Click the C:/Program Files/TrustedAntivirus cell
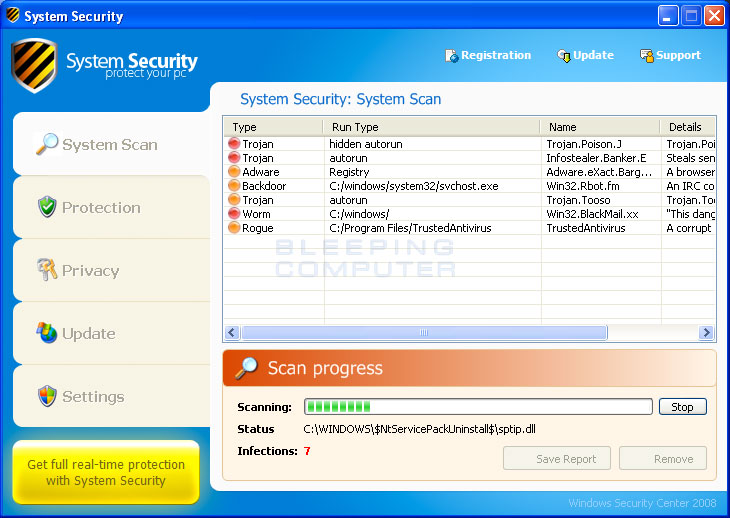This screenshot has width=730, height=518. point(410,228)
